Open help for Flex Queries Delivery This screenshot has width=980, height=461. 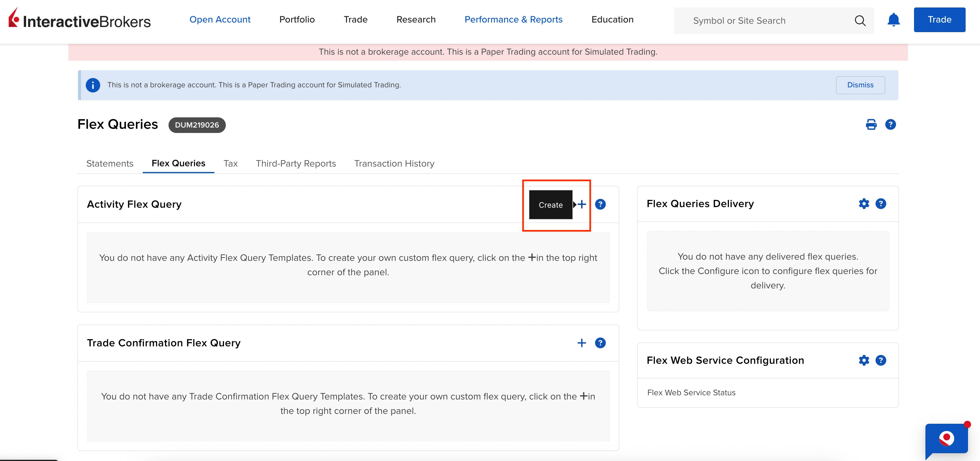tap(880, 204)
